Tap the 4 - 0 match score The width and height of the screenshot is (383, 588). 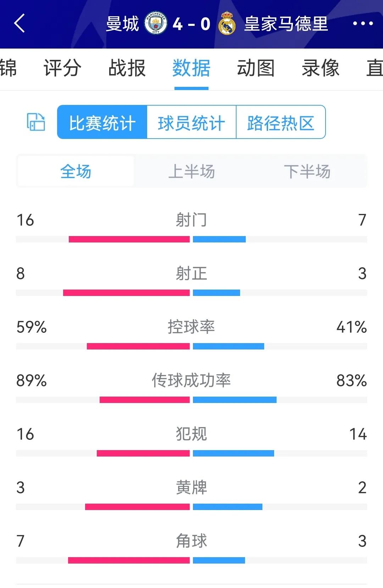(191, 24)
